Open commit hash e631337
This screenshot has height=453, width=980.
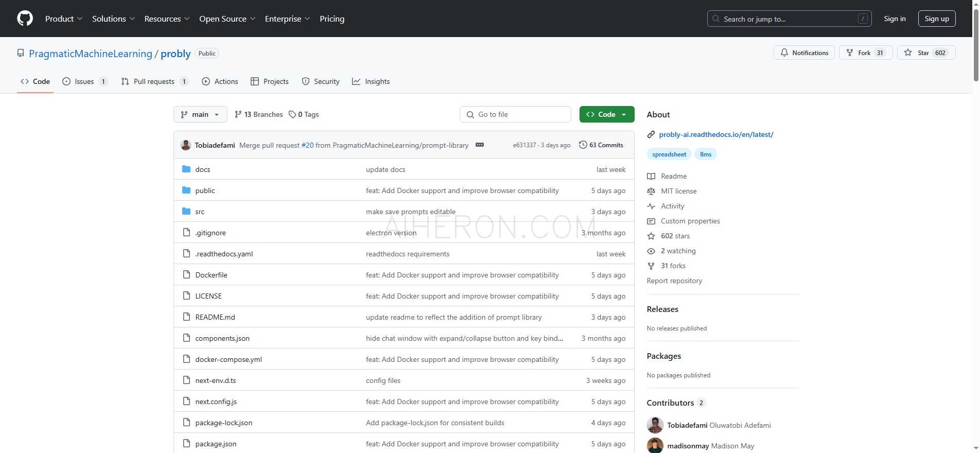point(524,145)
